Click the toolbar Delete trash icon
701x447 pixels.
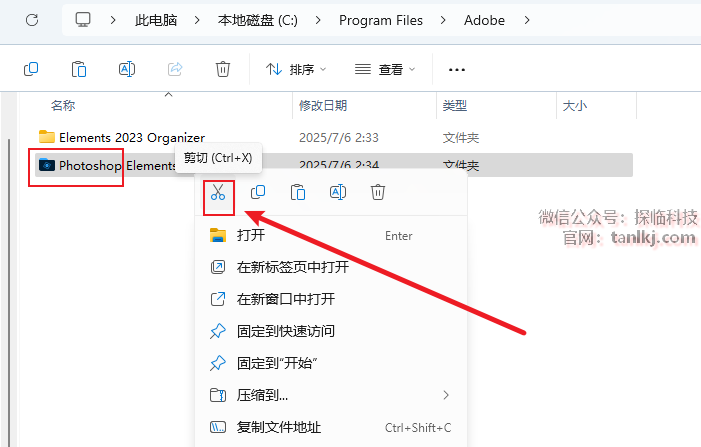tap(223, 69)
